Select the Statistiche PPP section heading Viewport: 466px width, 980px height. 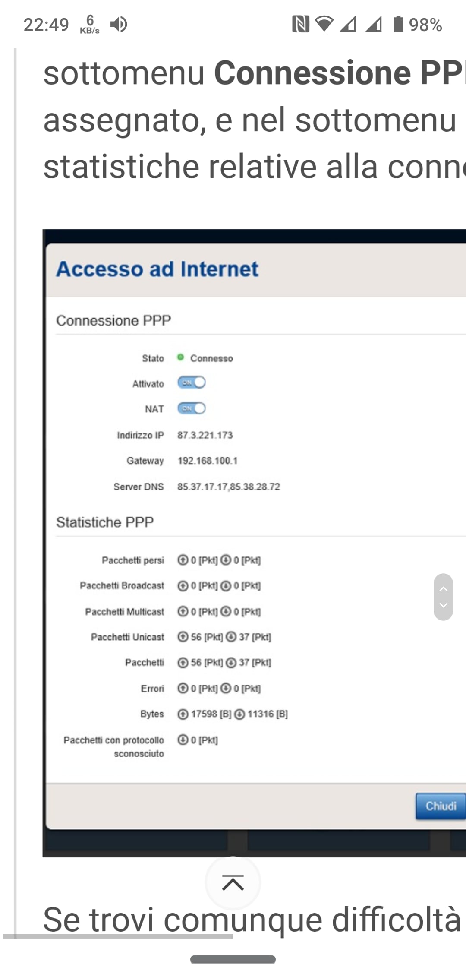point(105,522)
